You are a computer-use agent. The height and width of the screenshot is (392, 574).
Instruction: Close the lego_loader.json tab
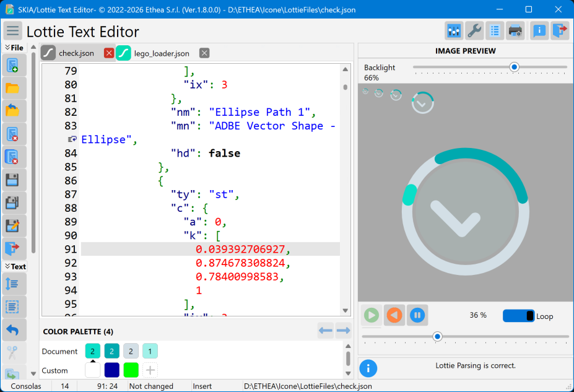tap(204, 53)
